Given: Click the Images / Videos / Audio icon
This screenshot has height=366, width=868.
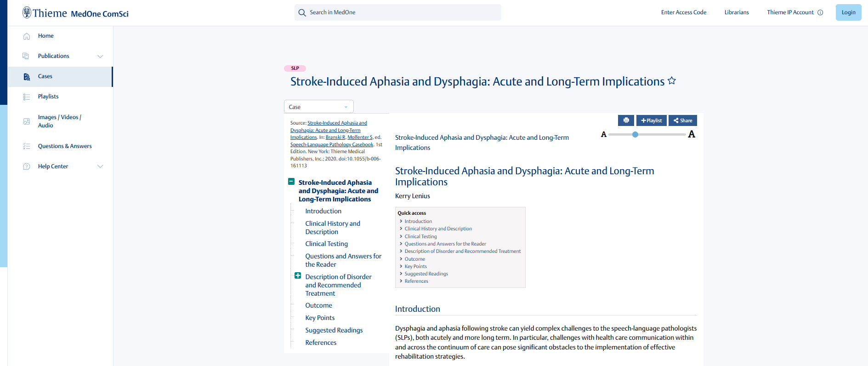Looking at the screenshot, I should coord(27,121).
